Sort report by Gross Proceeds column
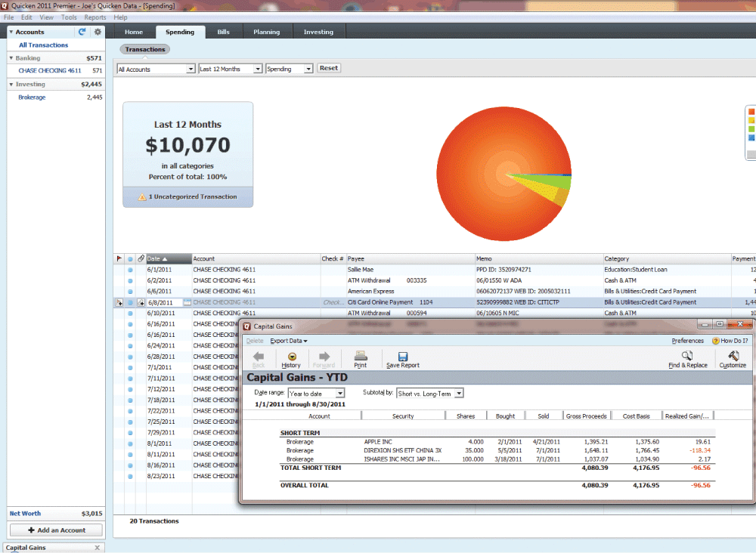The height and width of the screenshot is (553, 756). (x=587, y=416)
